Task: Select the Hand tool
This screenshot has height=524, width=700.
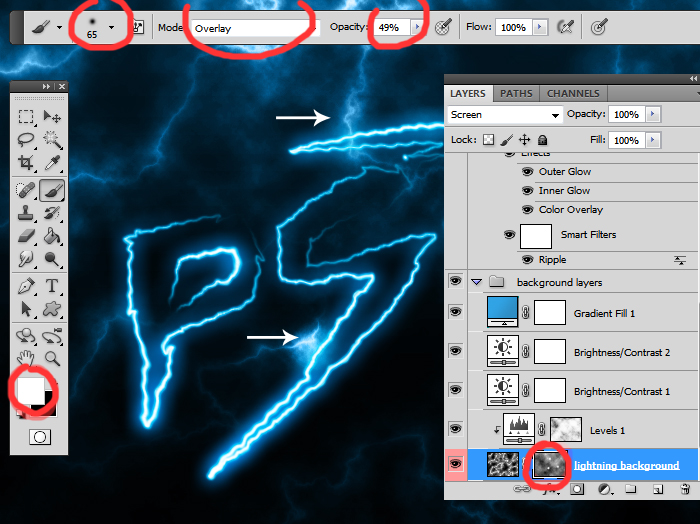Action: [26, 358]
